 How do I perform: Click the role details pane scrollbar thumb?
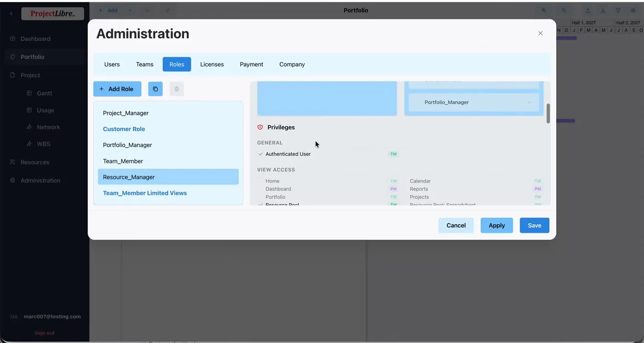(548, 114)
